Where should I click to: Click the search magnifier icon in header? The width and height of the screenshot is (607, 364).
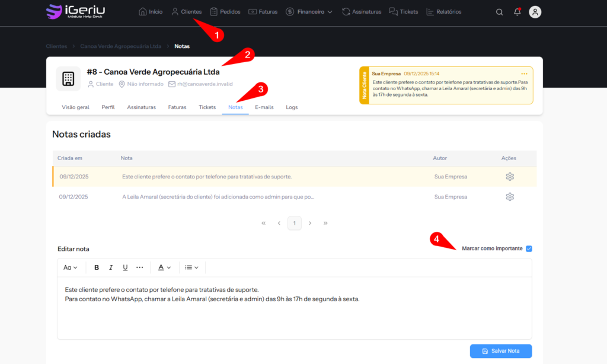click(x=499, y=12)
